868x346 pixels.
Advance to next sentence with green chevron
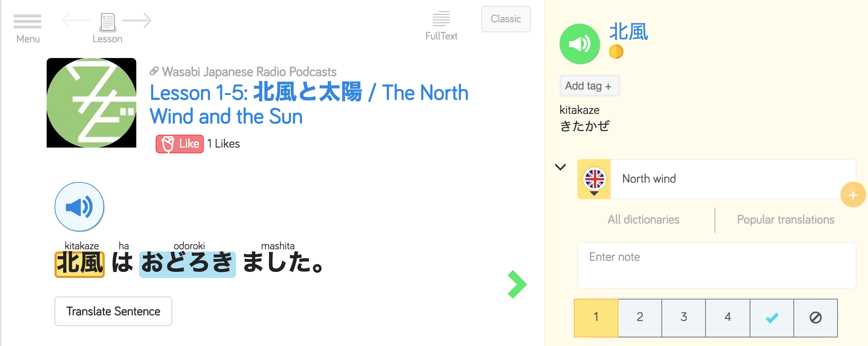517,284
